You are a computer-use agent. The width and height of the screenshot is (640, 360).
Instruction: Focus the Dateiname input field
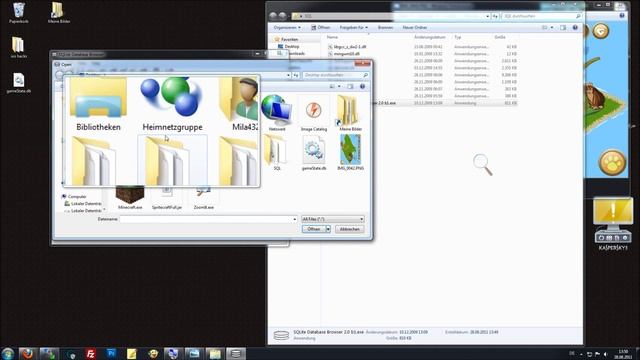(206, 219)
